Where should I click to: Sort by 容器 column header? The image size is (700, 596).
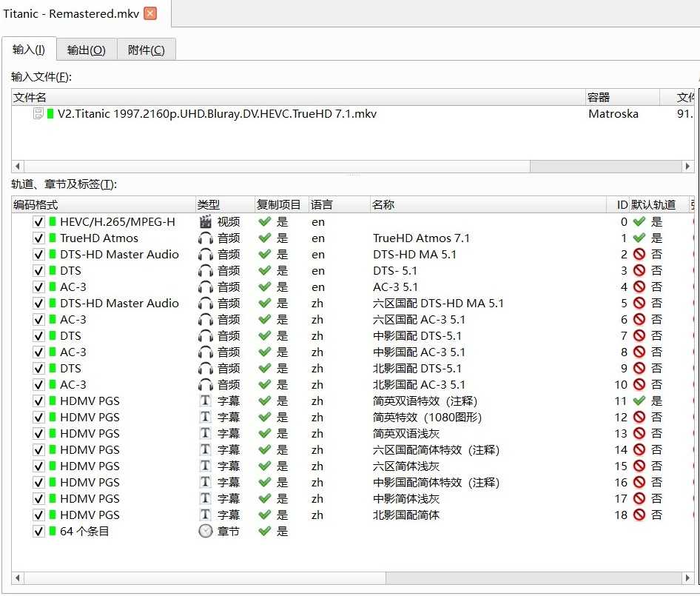coord(622,98)
